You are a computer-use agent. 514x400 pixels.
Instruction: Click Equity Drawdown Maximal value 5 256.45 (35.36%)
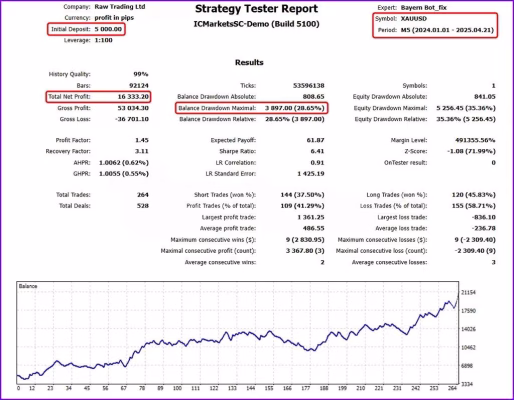(466, 108)
